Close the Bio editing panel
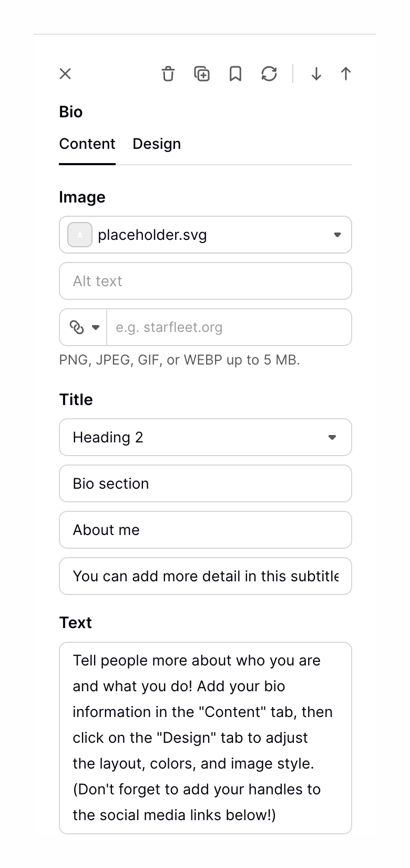410x868 pixels. [65, 74]
